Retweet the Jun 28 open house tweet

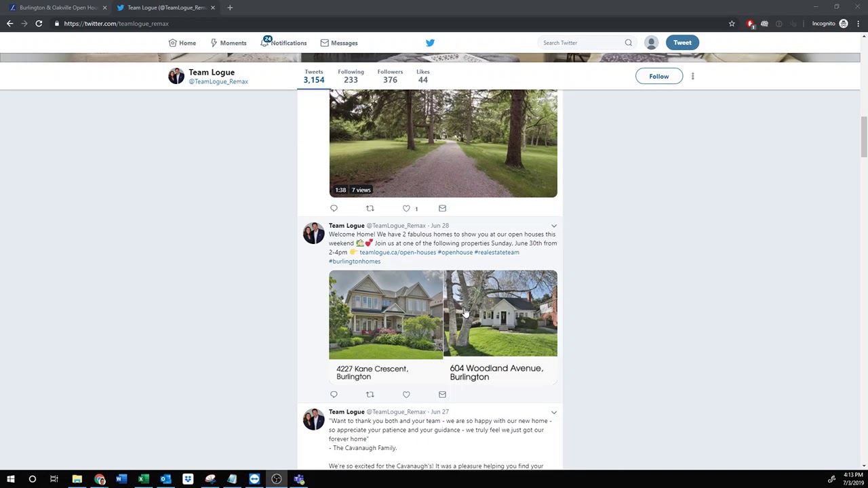pyautogui.click(x=370, y=394)
